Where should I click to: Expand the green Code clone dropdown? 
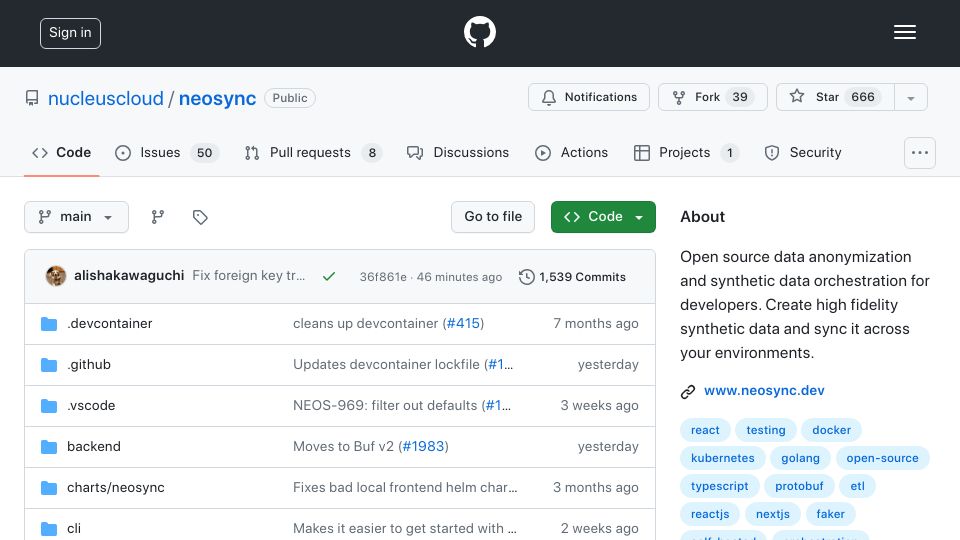(603, 217)
